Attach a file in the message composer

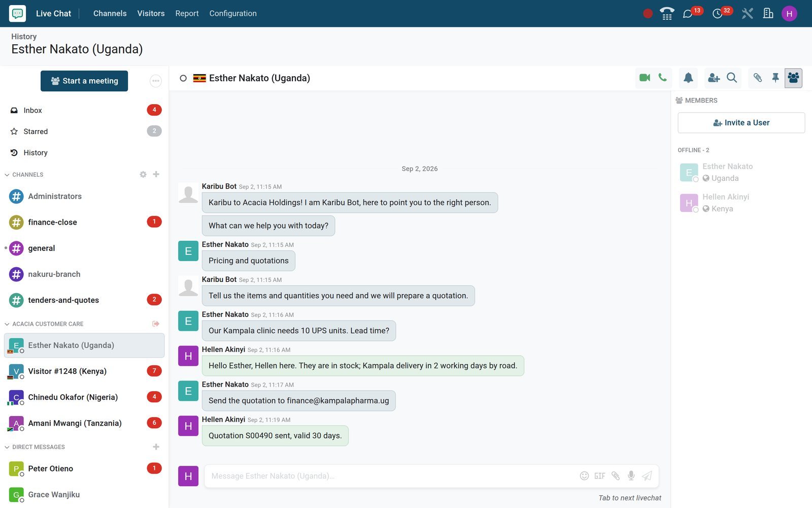(x=616, y=476)
